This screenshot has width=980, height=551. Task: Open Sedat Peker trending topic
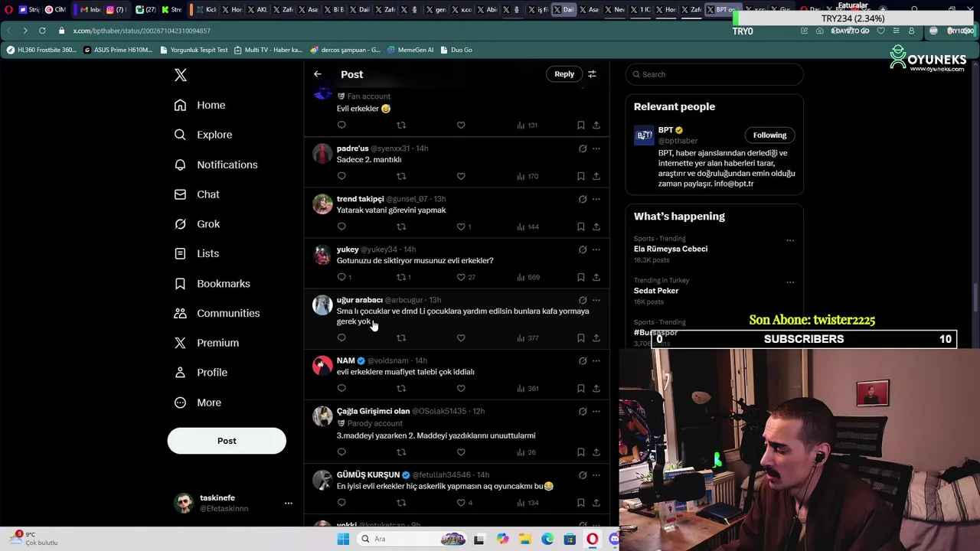tap(656, 291)
